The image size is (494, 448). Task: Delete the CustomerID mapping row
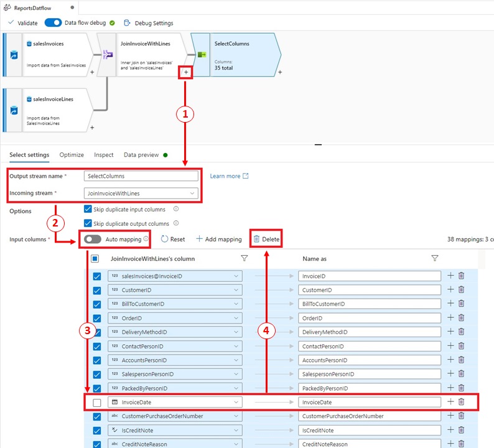[461, 289]
